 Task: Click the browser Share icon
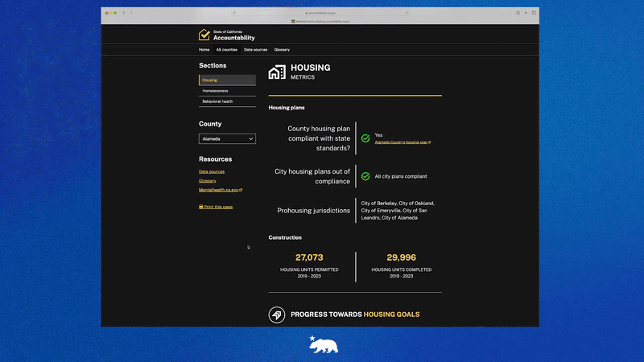coord(518,13)
